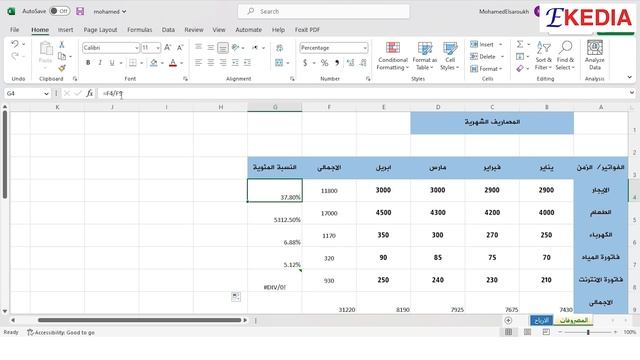Select the Format Painter brush

pos(62,68)
